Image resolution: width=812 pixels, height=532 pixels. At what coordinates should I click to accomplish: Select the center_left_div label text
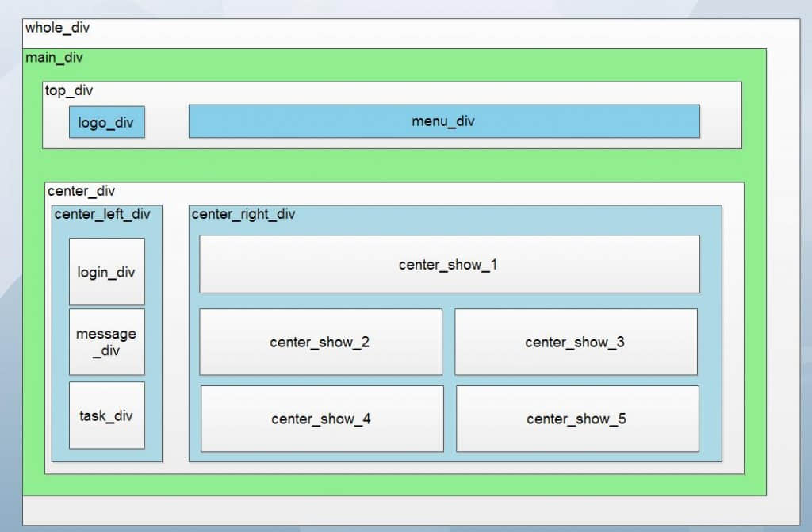click(x=102, y=214)
